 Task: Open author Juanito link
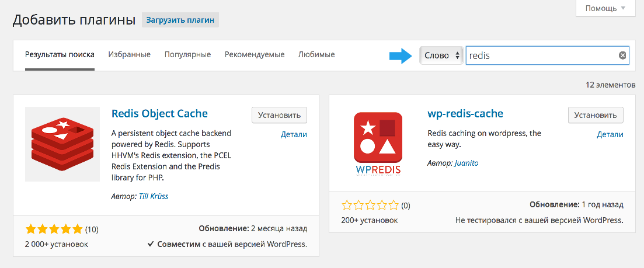467,163
